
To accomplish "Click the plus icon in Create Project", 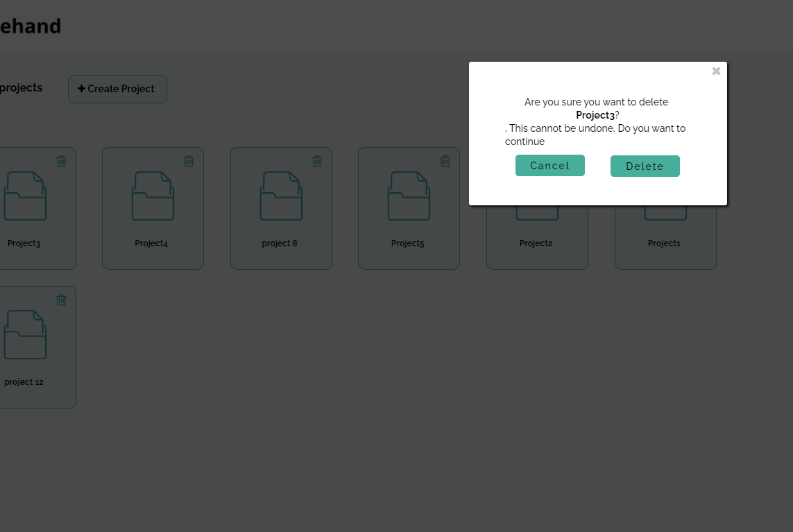I will pyautogui.click(x=81, y=89).
